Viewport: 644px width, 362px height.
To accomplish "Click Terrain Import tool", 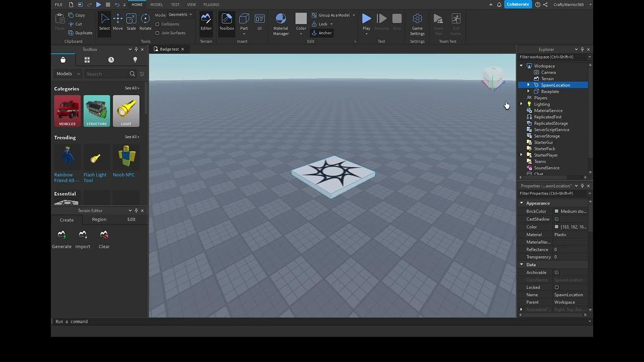I will click(x=83, y=239).
